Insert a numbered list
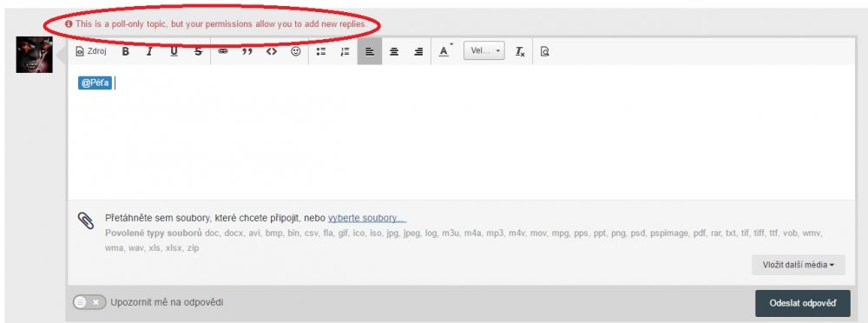Image resolution: width=868 pixels, height=323 pixels. pos(345,51)
